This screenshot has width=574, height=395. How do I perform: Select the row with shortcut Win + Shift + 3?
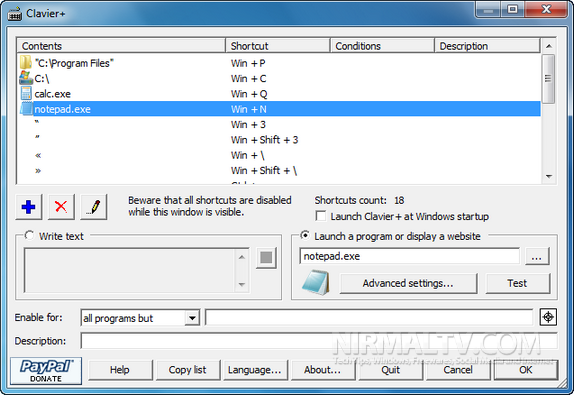point(279,140)
